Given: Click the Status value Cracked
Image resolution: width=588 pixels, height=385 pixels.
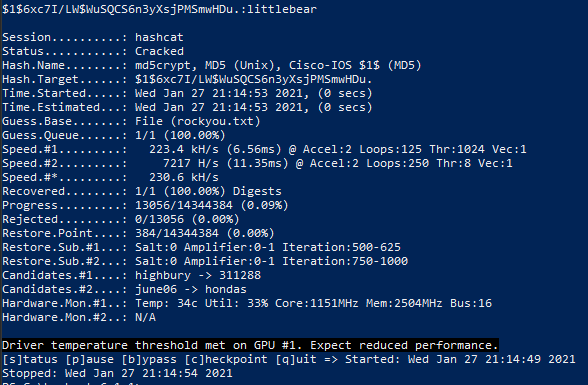Looking at the screenshot, I should [159, 51].
